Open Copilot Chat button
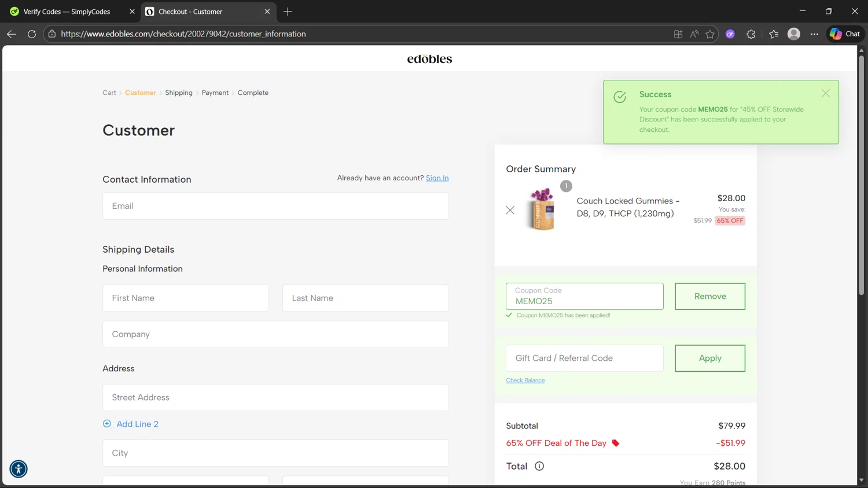Screen dimensions: 868x488 (845, 34)
